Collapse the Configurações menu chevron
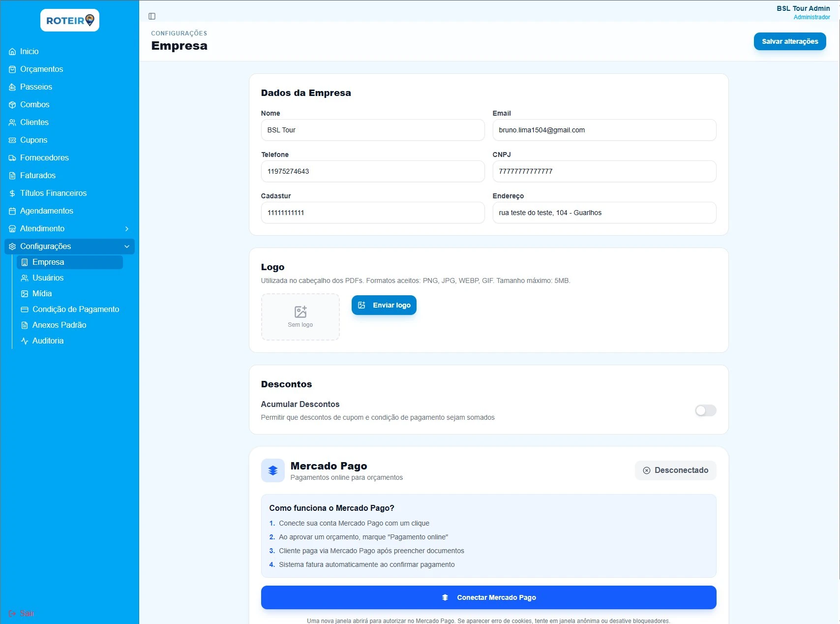This screenshot has width=840, height=624. click(x=127, y=247)
